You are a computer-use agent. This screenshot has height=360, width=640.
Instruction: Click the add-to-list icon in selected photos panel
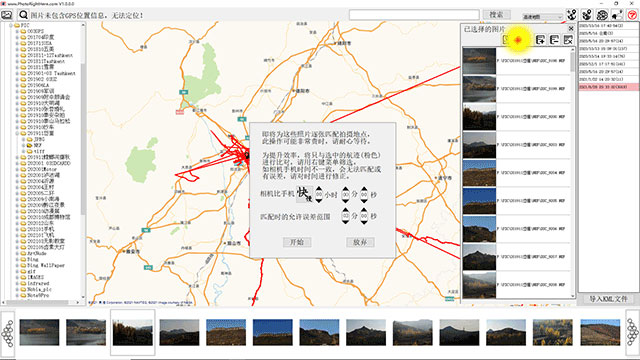pyautogui.click(x=540, y=40)
